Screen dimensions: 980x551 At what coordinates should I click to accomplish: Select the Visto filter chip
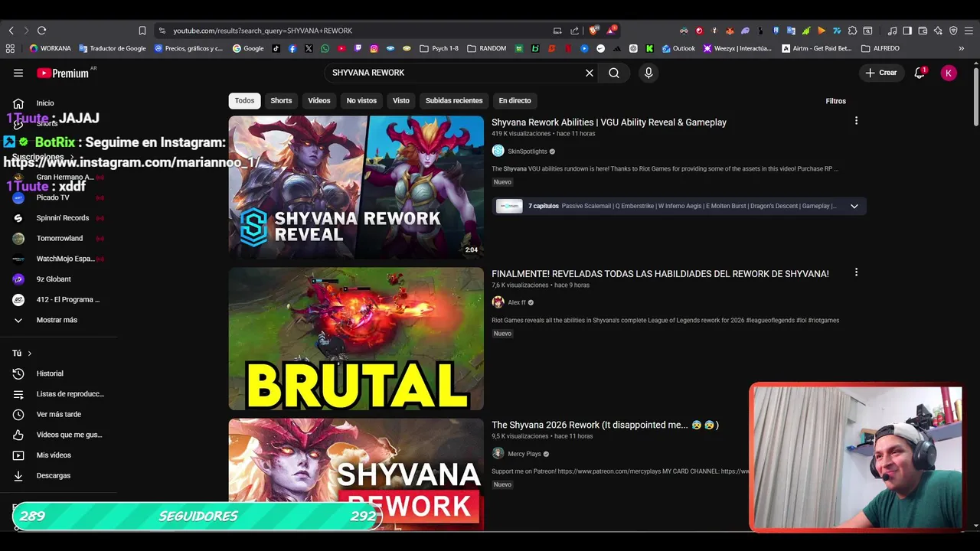click(401, 101)
